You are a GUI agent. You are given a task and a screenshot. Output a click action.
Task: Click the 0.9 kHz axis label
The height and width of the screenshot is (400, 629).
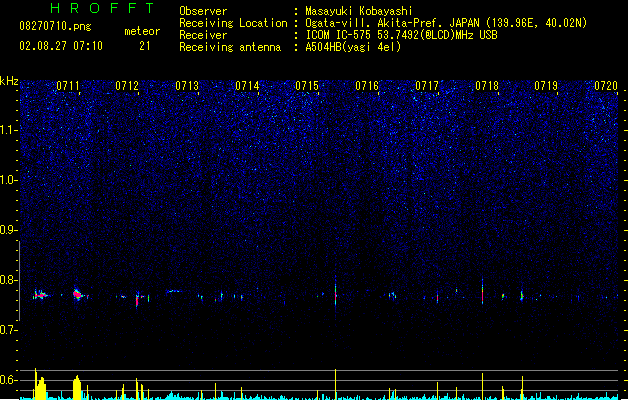tap(8, 230)
